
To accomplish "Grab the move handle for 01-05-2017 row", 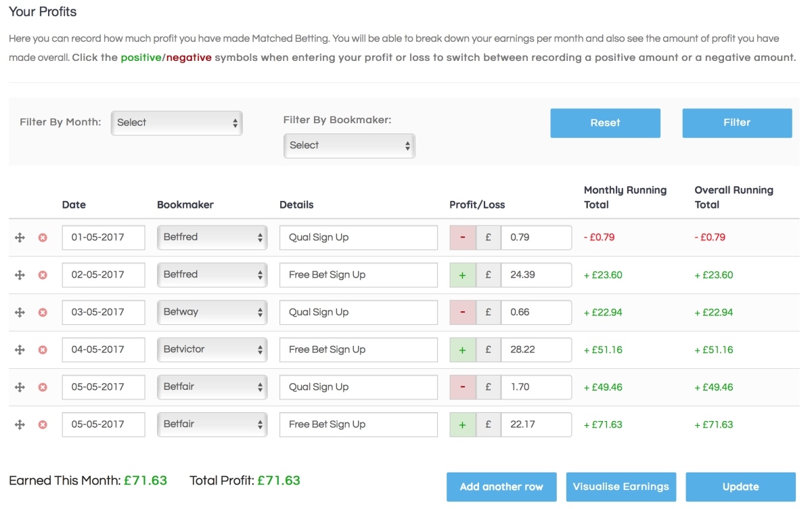I will coord(20,238).
